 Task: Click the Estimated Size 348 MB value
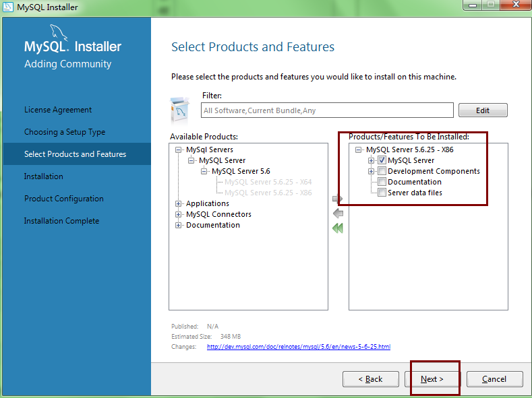click(231, 336)
